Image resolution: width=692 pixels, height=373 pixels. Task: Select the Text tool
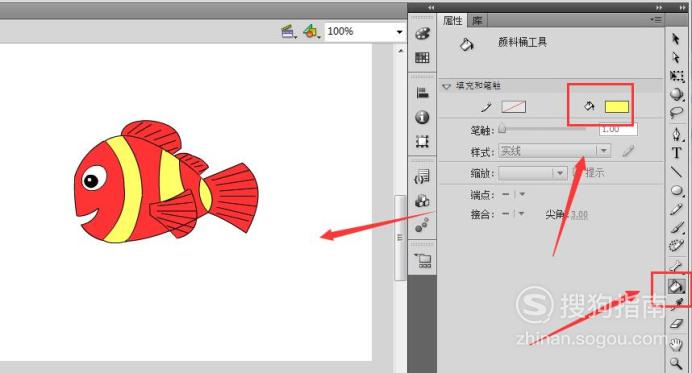point(676,153)
